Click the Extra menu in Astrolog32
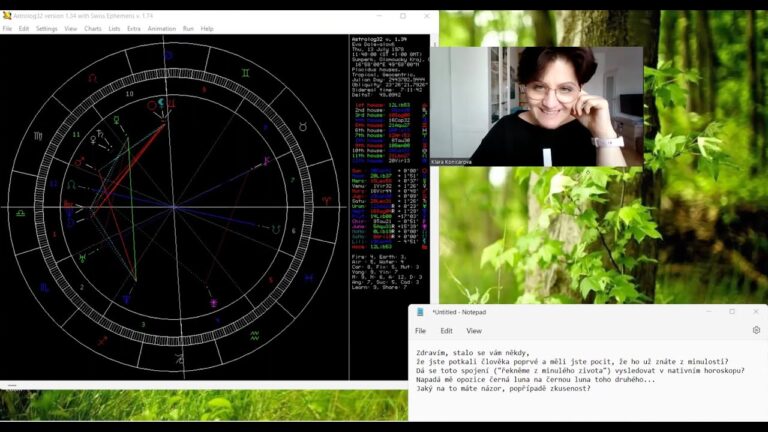Viewport: 768px width, 432px height. tap(134, 29)
